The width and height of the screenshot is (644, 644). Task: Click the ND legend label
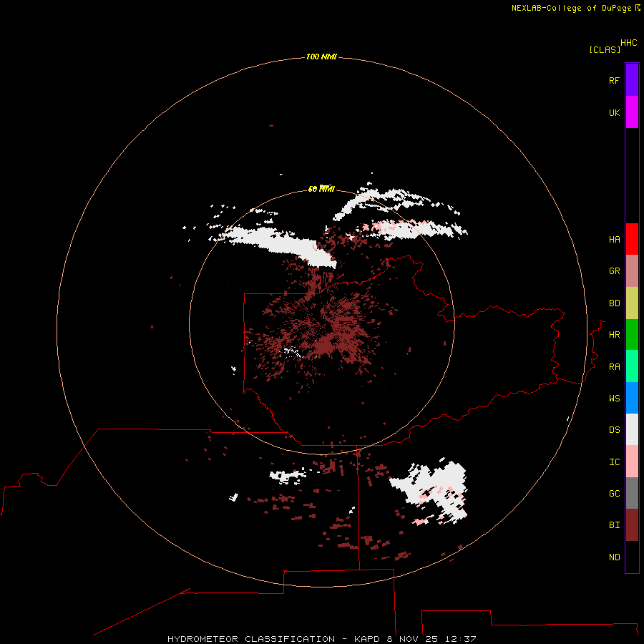coord(614,557)
